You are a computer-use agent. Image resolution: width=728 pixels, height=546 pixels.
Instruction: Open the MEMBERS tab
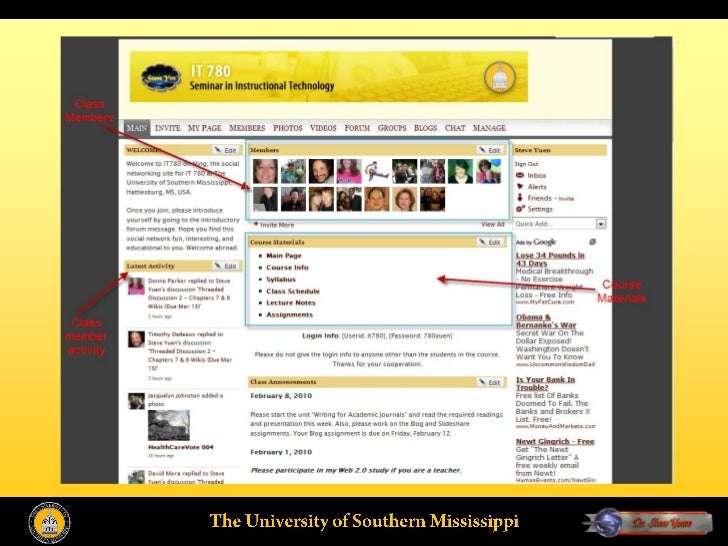247,128
